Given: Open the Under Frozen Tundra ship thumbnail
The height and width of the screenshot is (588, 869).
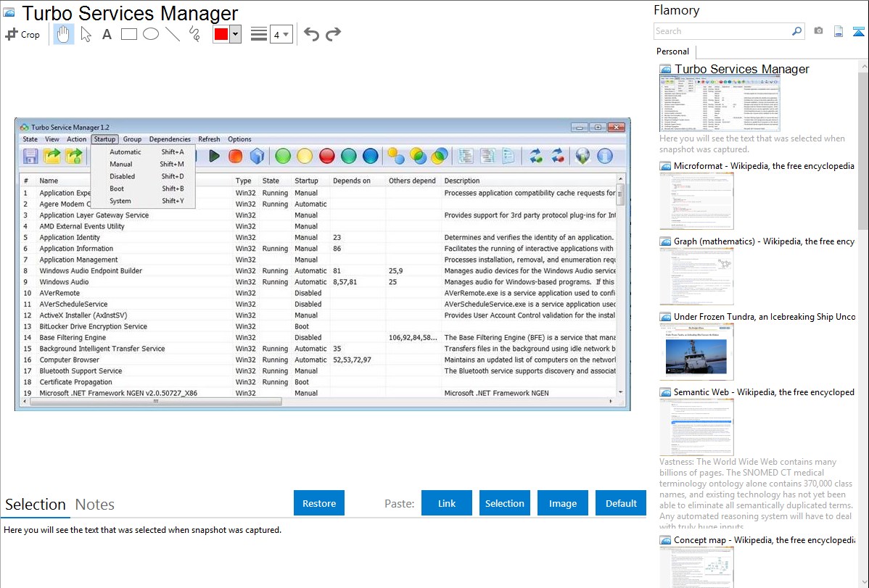Looking at the screenshot, I should click(x=696, y=352).
